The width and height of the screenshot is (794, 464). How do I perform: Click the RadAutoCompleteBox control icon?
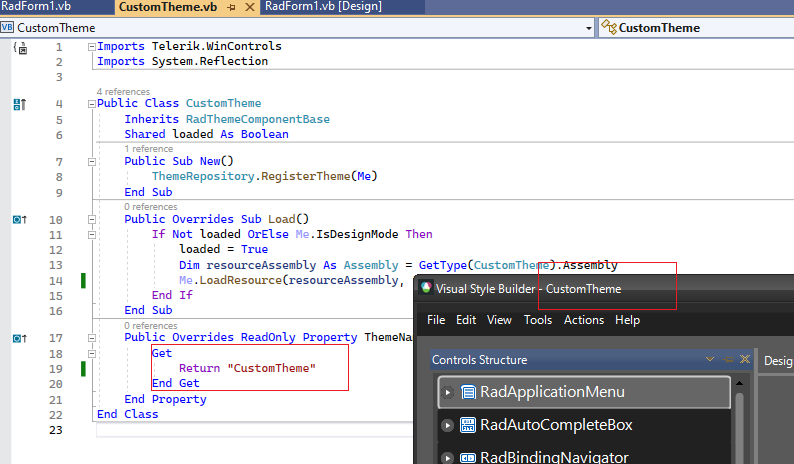pyautogui.click(x=468, y=425)
